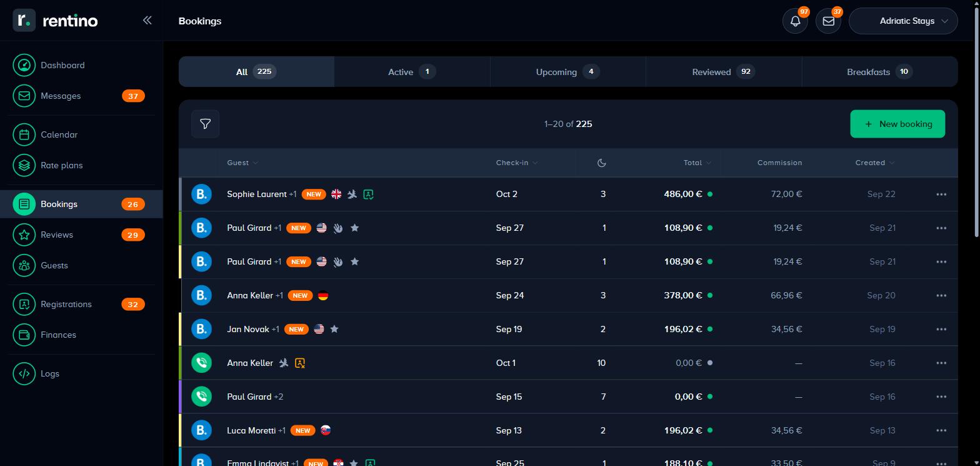Click the Guests people icon
This screenshot has width=980, height=466.
click(x=24, y=265)
